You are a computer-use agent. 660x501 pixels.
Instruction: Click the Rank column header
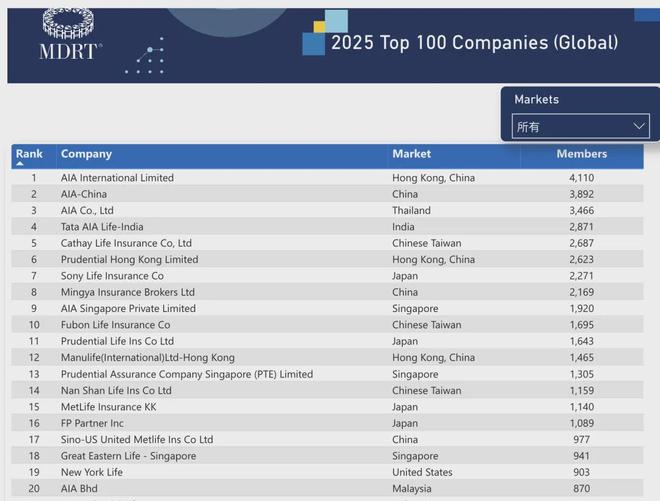pos(29,154)
